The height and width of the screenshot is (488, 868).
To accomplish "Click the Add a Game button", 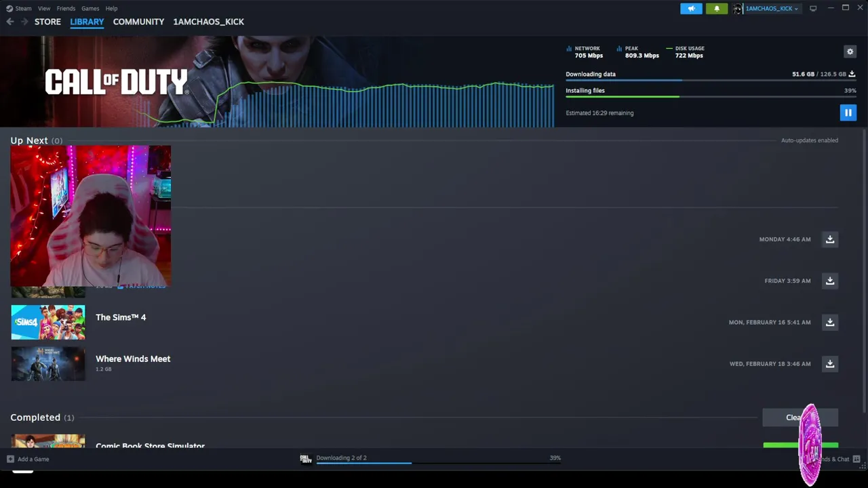I will click(28, 459).
